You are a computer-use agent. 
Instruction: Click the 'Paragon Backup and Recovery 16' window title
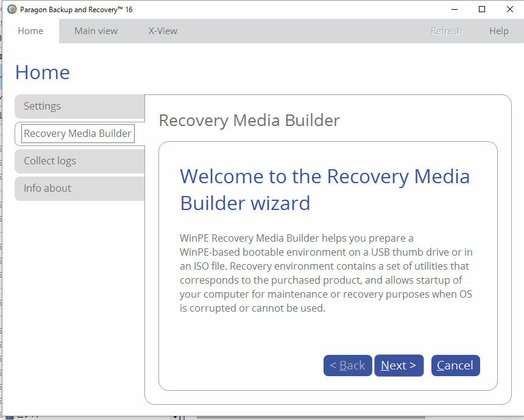76,10
